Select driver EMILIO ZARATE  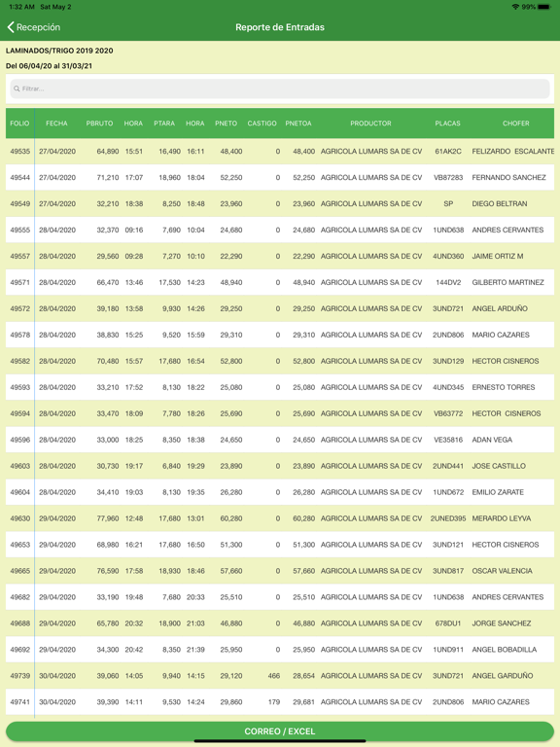tap(498, 491)
